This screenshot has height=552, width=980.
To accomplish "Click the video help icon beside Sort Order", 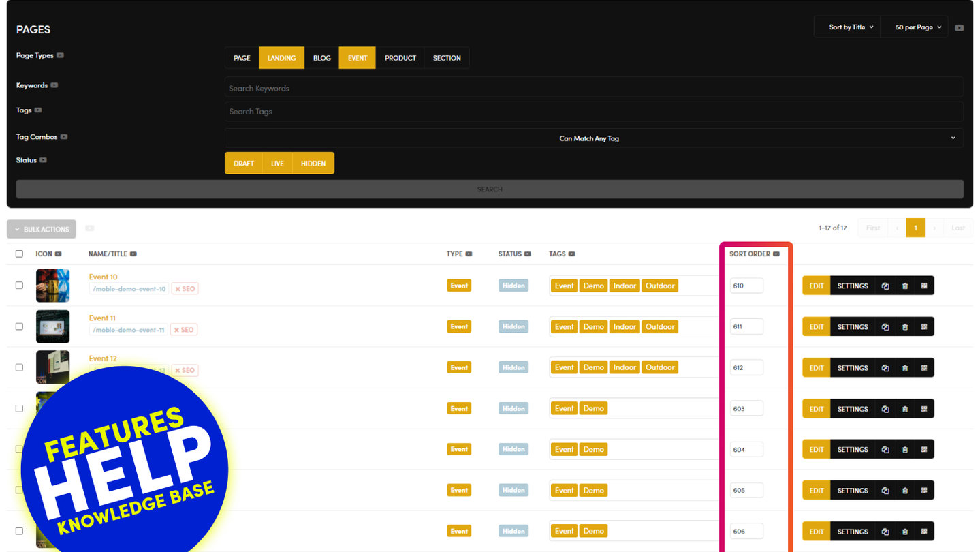I will click(x=776, y=254).
